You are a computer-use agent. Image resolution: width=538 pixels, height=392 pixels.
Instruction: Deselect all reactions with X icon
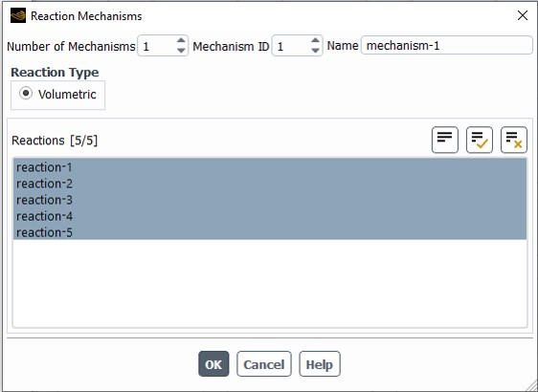coord(514,140)
